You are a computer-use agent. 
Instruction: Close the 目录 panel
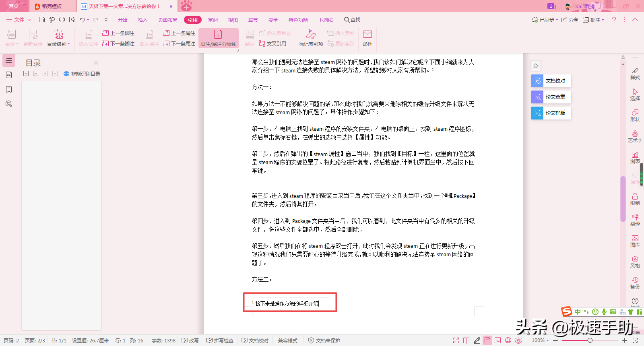[96, 62]
